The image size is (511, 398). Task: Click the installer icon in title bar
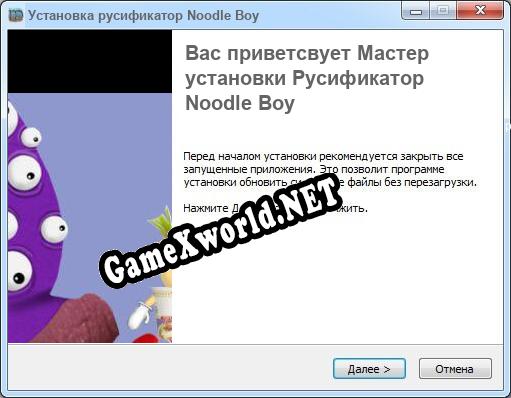click(x=15, y=15)
